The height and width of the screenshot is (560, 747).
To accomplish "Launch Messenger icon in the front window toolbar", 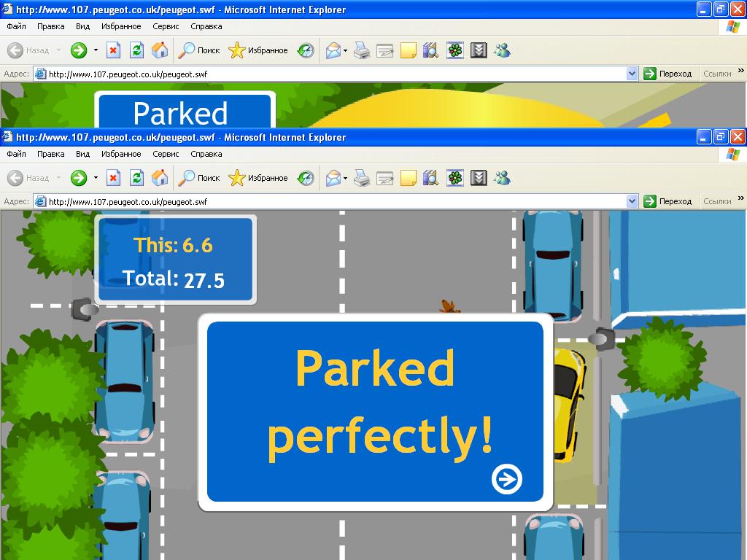I will point(502,178).
